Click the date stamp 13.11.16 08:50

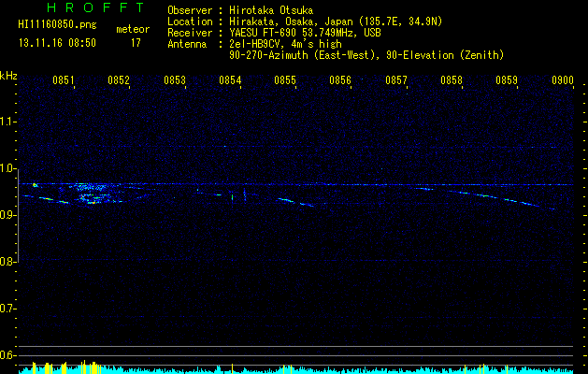57,43
